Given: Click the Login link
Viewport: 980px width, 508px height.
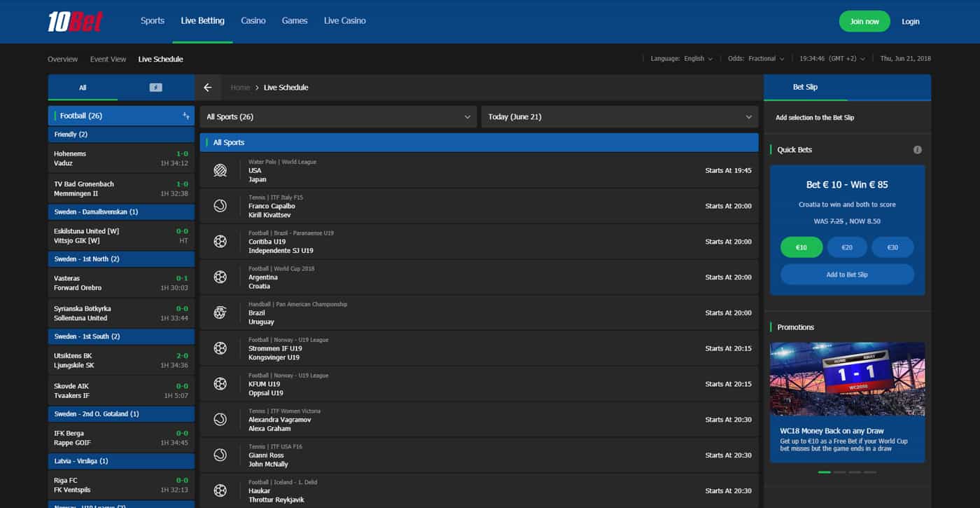Looking at the screenshot, I should click(911, 22).
